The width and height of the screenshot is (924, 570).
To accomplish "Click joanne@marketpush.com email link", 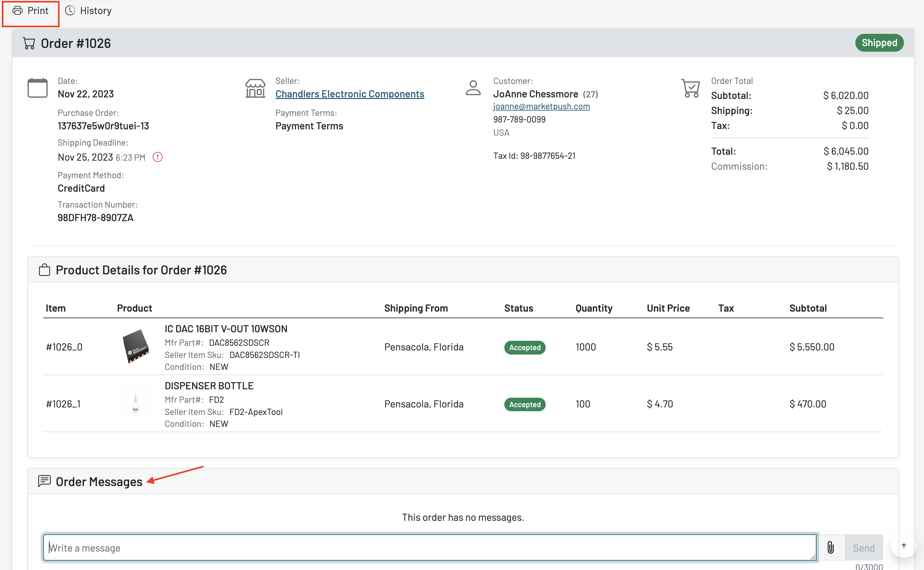I will [x=541, y=107].
